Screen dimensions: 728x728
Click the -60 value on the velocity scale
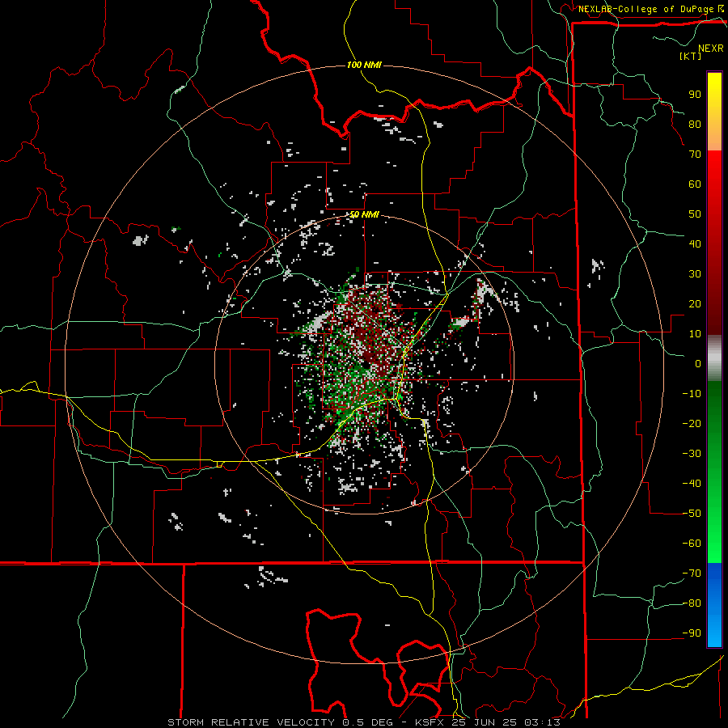coord(692,544)
